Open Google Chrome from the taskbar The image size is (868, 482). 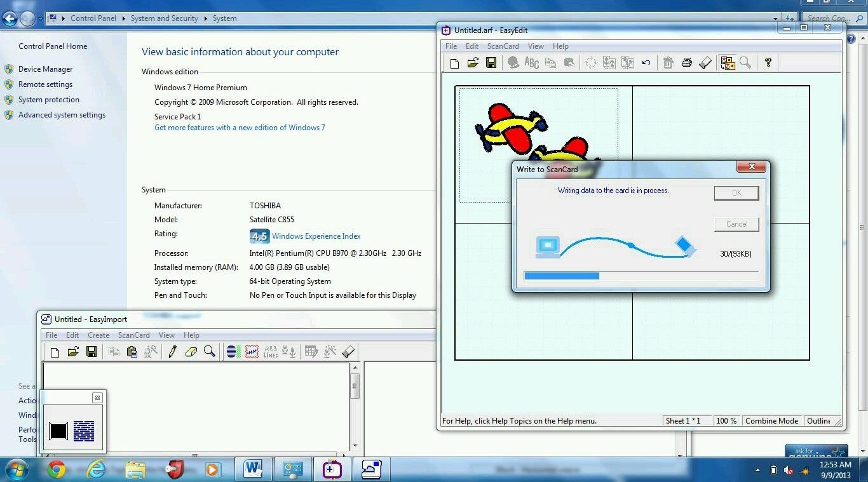pyautogui.click(x=57, y=470)
